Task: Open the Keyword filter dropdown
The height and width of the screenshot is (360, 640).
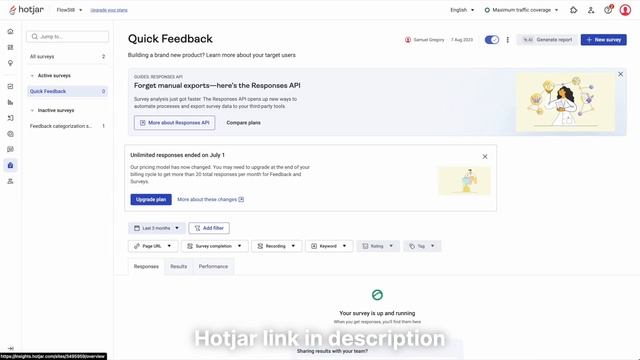Action: 329,246
